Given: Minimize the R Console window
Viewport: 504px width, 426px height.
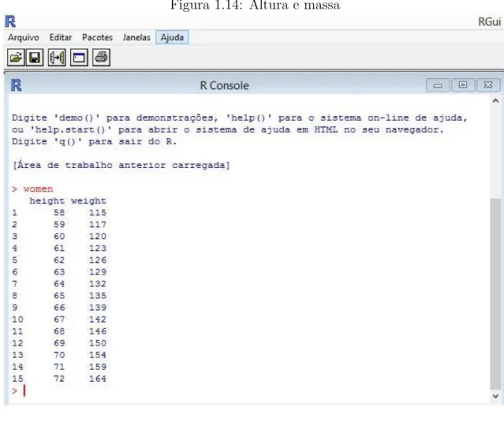Looking at the screenshot, I should 438,85.
